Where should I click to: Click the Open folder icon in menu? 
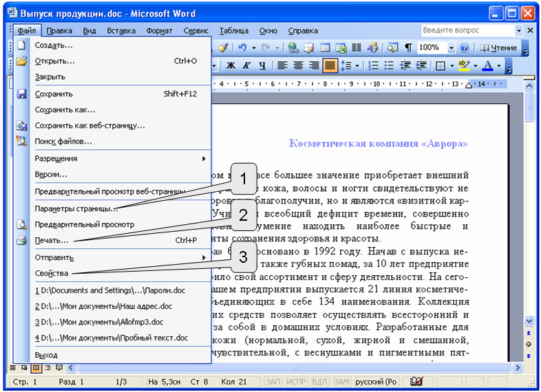[x=21, y=61]
